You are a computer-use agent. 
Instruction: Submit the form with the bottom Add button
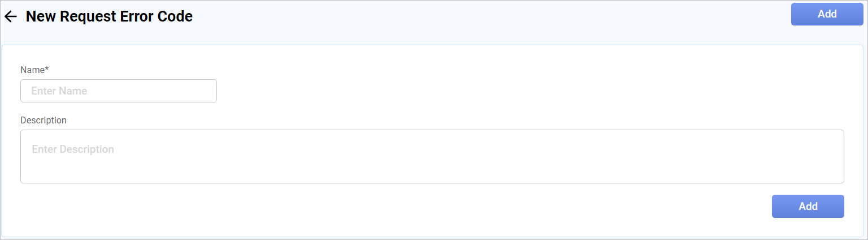(x=808, y=207)
